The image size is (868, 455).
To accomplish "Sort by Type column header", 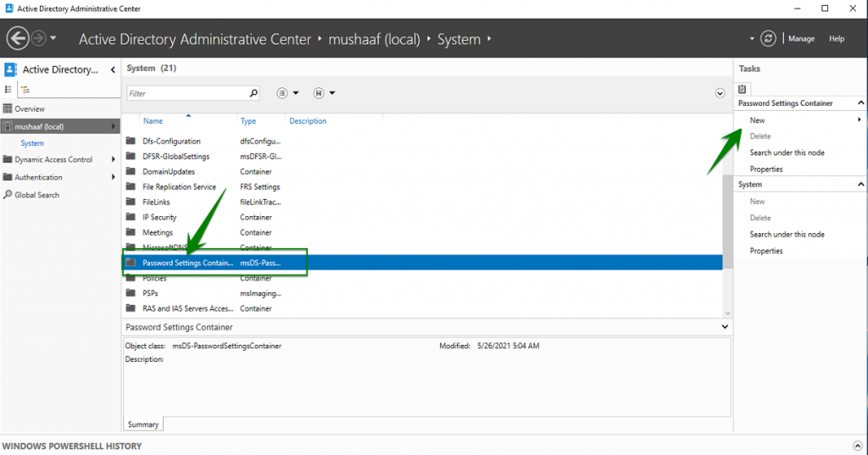I will coord(248,120).
